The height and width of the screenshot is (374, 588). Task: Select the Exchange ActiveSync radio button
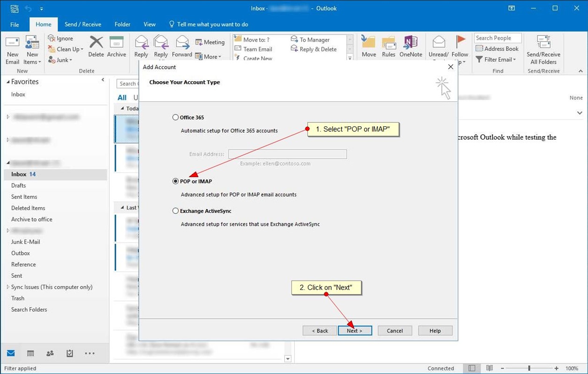pyautogui.click(x=175, y=211)
